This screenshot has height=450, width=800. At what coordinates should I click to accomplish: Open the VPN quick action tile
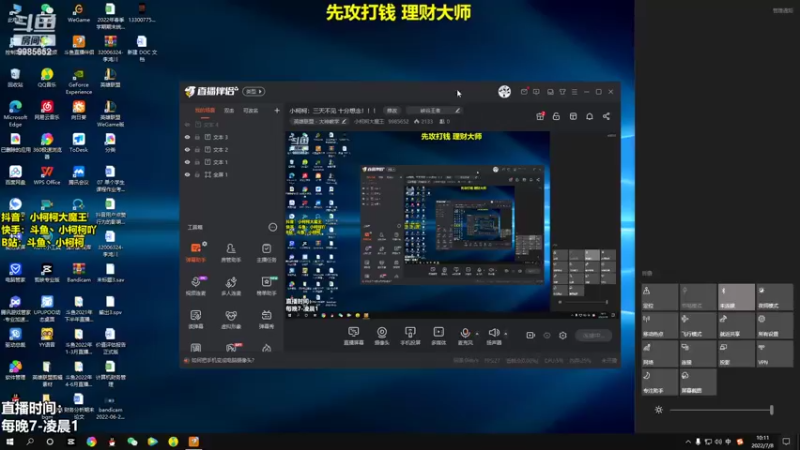[774, 354]
